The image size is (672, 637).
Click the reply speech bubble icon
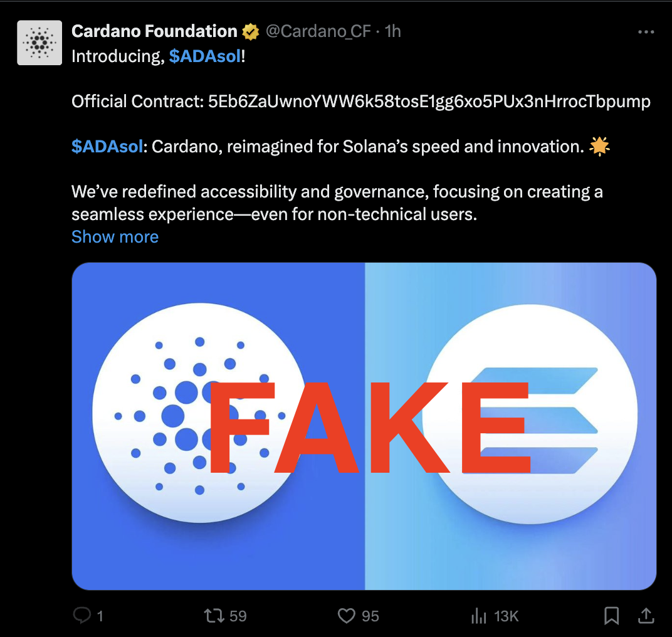point(81,616)
